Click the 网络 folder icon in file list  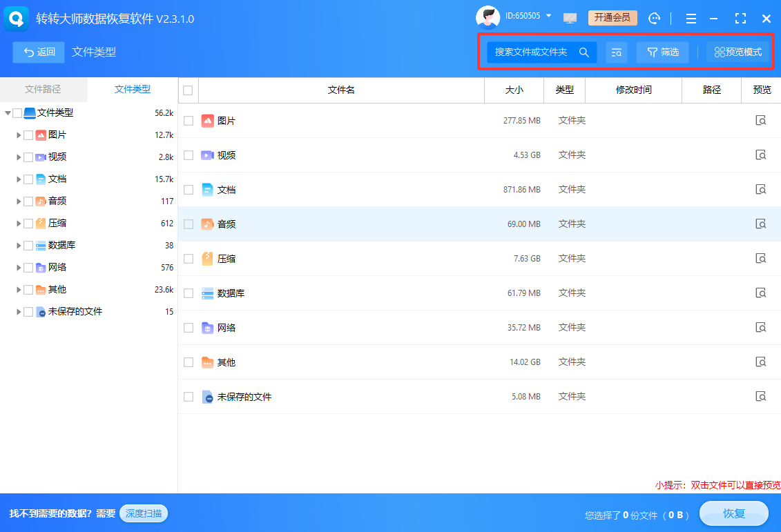[207, 328]
